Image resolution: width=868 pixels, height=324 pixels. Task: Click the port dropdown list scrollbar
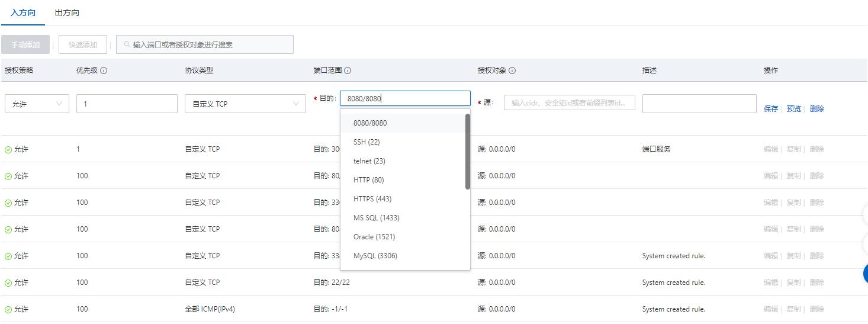click(x=468, y=152)
